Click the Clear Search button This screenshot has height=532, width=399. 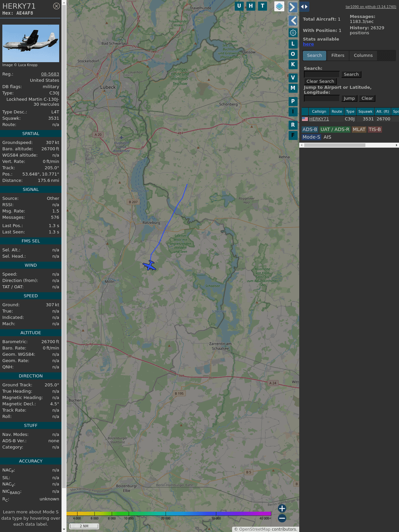pos(320,81)
